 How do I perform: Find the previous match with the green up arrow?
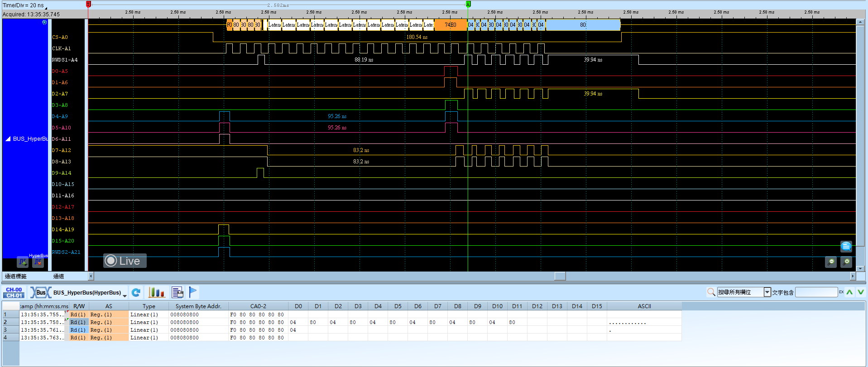coord(849,292)
